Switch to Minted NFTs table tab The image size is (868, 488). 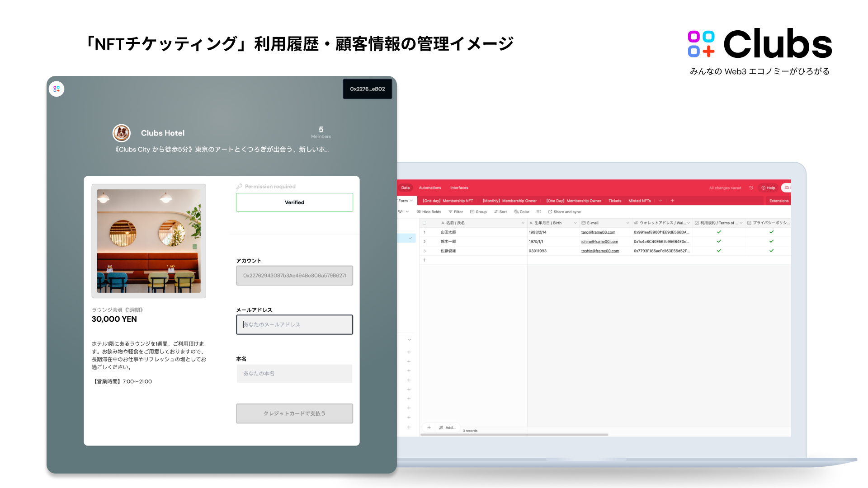point(640,201)
